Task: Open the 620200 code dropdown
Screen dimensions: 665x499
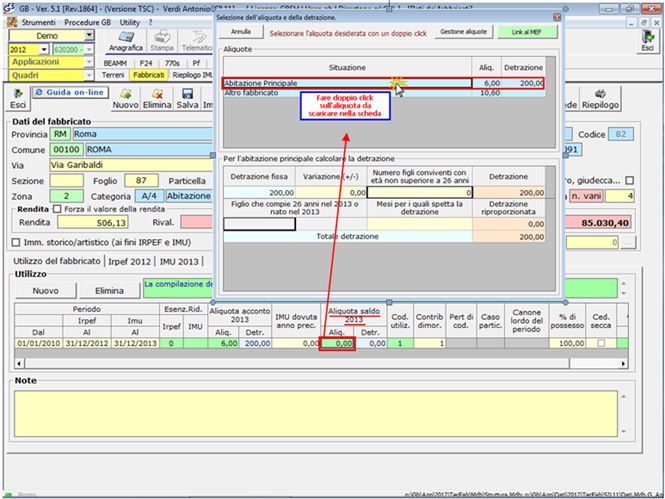Action: coord(89,50)
